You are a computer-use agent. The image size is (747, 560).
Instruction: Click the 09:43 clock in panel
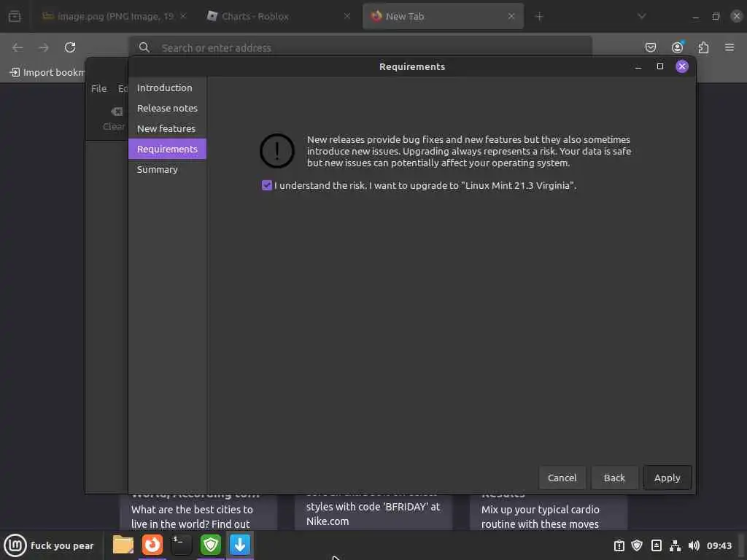coord(719,545)
